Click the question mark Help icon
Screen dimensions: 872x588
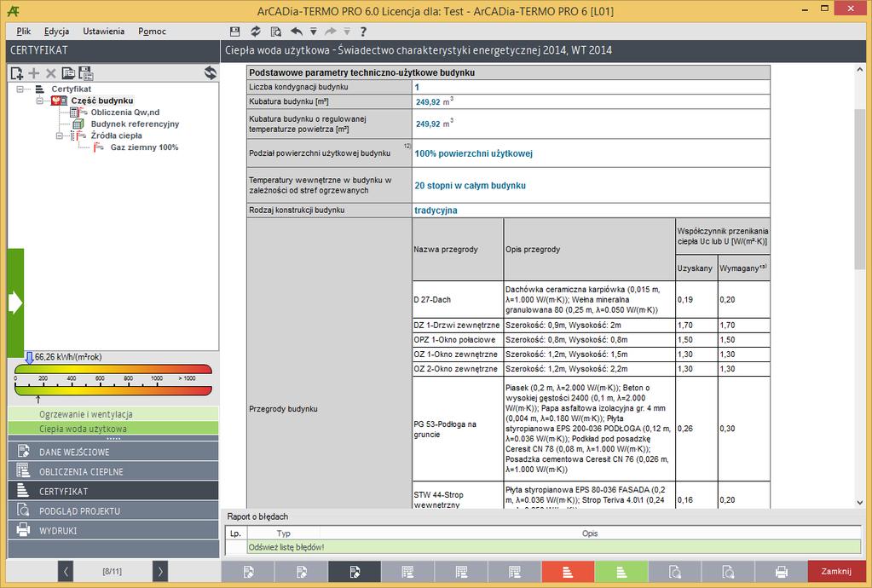(x=363, y=32)
